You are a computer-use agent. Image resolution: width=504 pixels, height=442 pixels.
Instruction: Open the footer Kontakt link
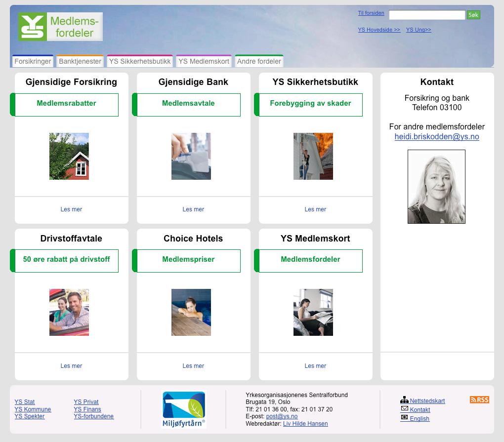pos(420,409)
